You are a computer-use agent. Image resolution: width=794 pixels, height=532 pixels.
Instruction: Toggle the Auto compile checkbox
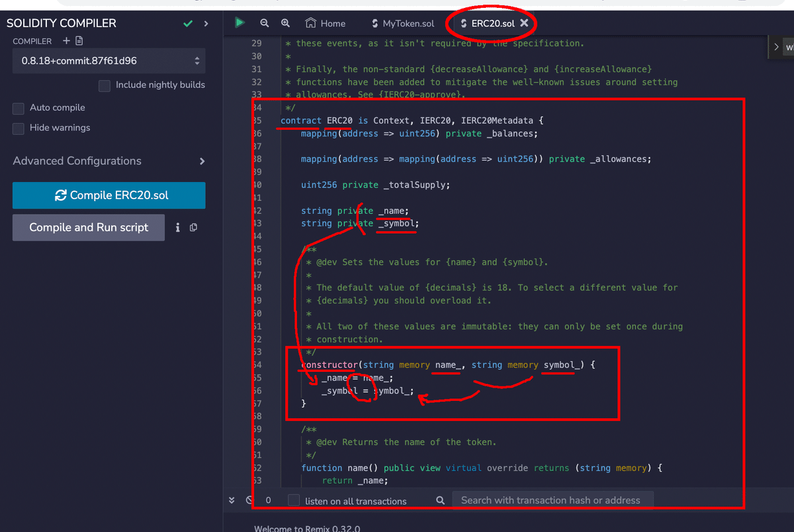(19, 108)
